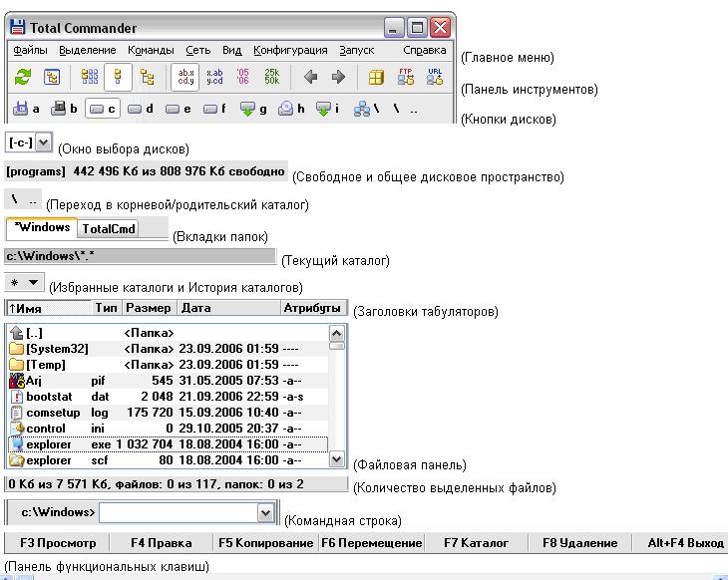Screen dimensions: 728x580
Task: Open the directory tree toolbar icon
Action: [52, 77]
